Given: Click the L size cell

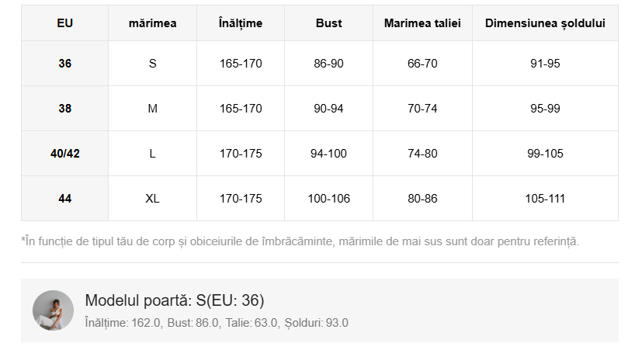Looking at the screenshot, I should (152, 154).
